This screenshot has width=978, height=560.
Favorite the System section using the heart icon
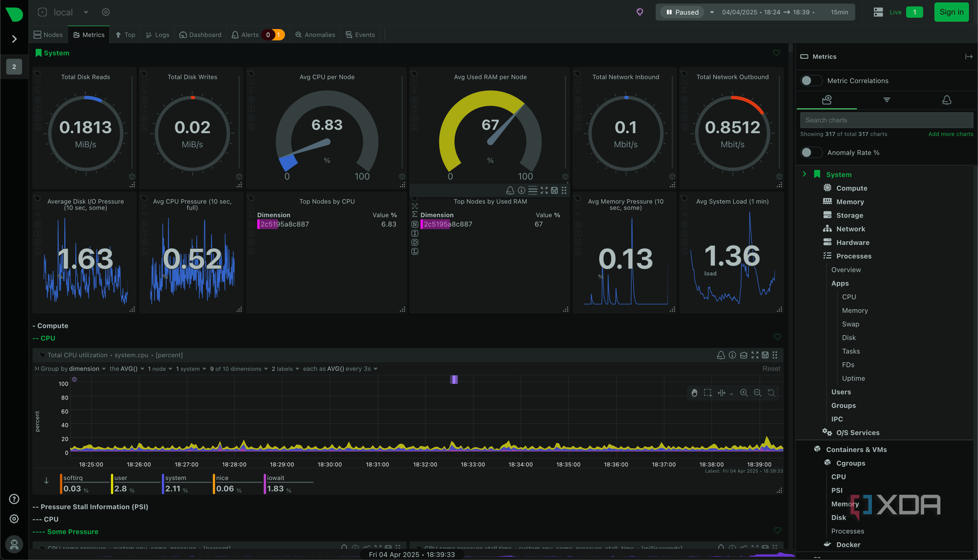(776, 53)
